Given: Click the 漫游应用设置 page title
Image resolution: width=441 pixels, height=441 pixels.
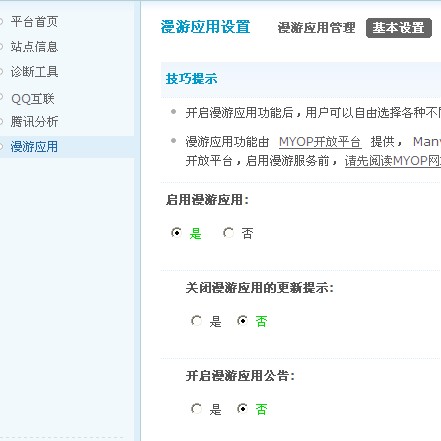Looking at the screenshot, I should pyautogui.click(x=205, y=27).
